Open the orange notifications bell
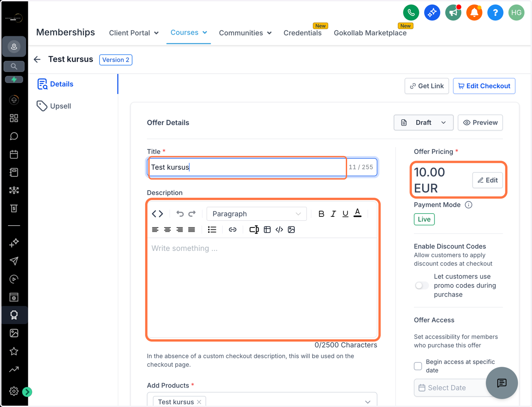The width and height of the screenshot is (532, 407). 474,13
